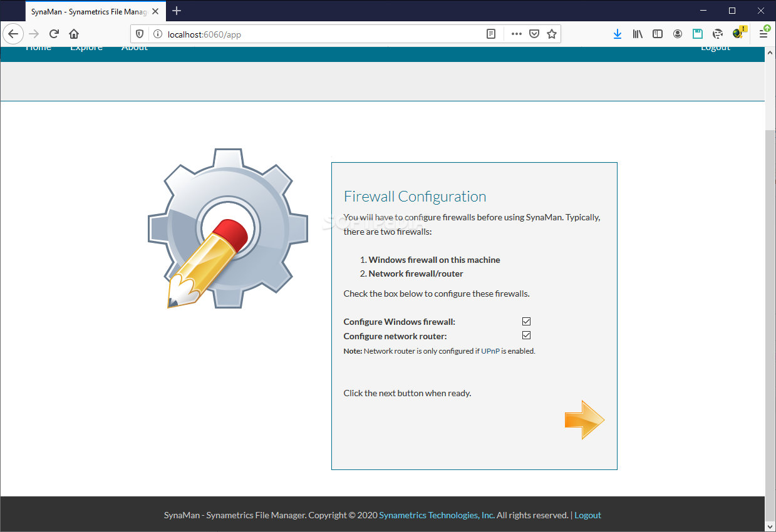The width and height of the screenshot is (776, 532).
Task: Click the globe extension with warning badge
Action: (739, 33)
